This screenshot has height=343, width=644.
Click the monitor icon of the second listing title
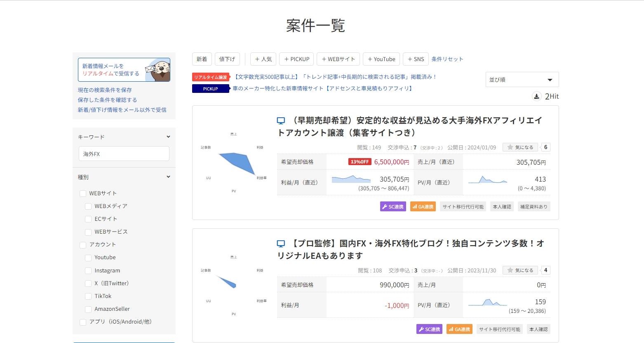click(x=281, y=244)
